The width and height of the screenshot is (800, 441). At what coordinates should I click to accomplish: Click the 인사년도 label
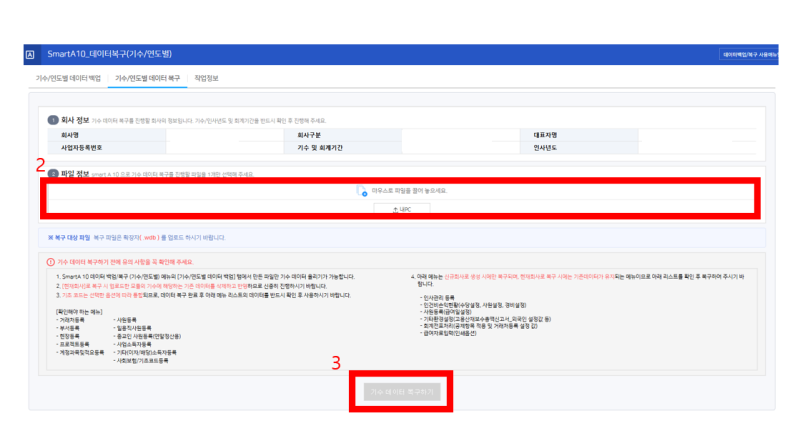[545, 148]
